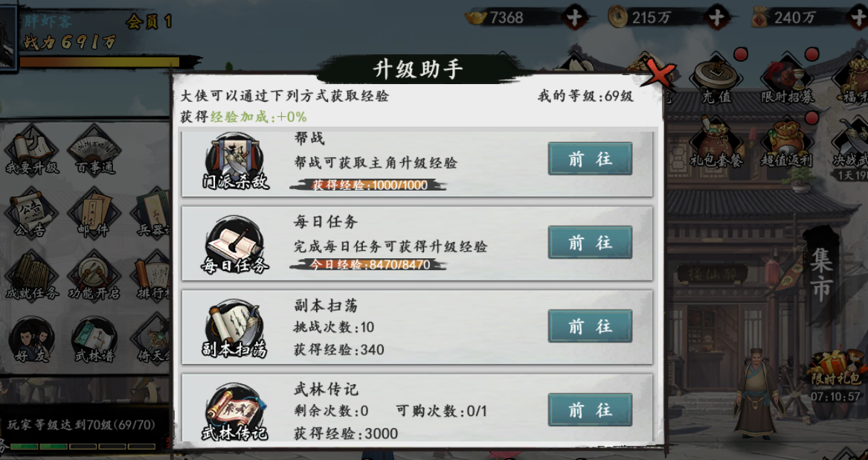Open the 百事通 fan icon
Image resolution: width=868 pixels, height=460 pixels.
point(95,150)
